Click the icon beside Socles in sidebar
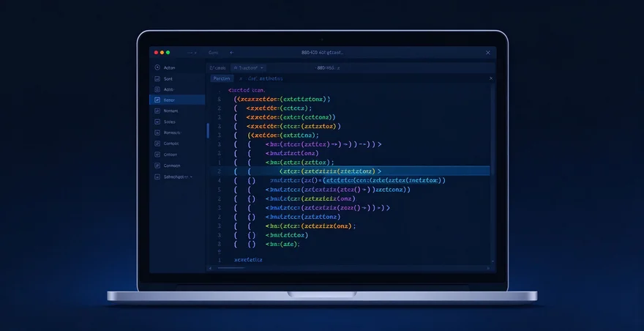644x331 pixels. tap(157, 122)
